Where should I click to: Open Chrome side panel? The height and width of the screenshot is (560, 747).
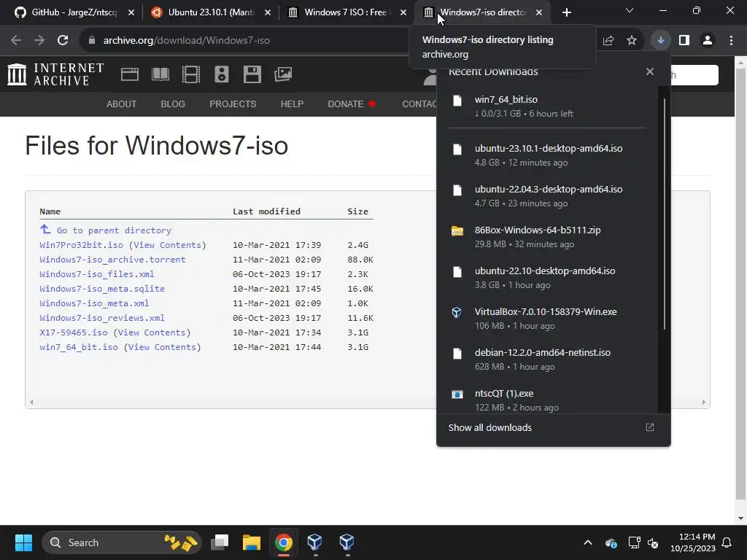684,40
